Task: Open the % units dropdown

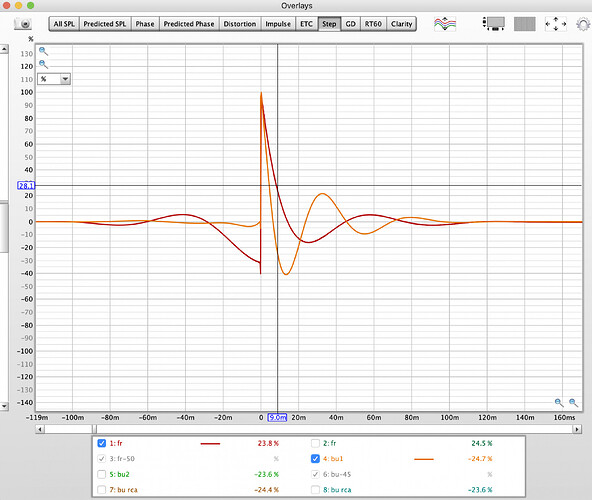Action: 54,79
